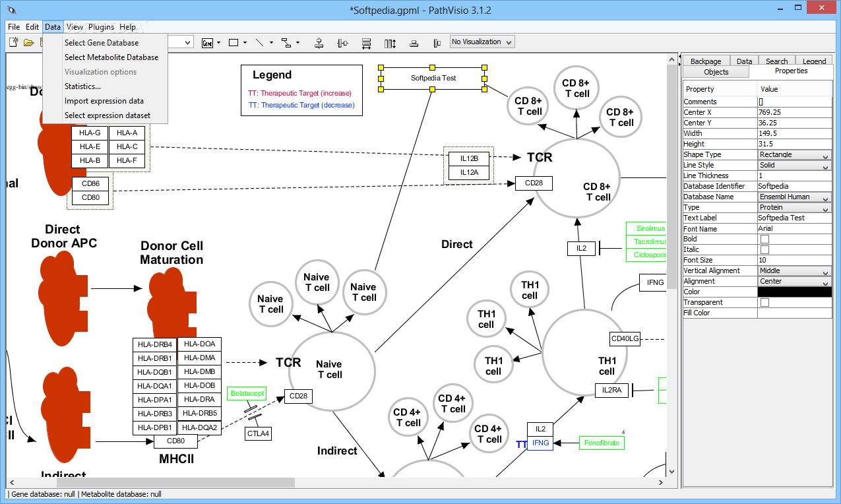The height and width of the screenshot is (504, 841).
Task: Open the View menu
Action: [75, 27]
